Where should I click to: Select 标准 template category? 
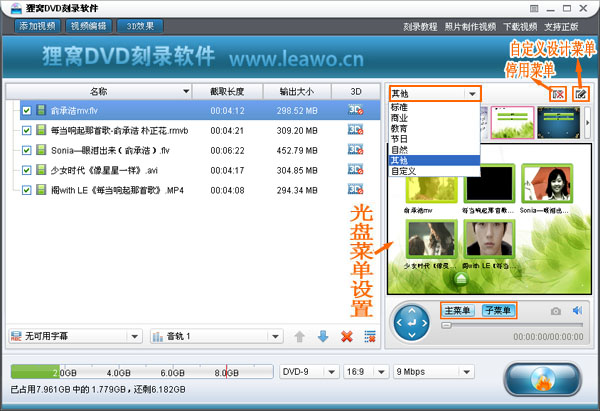(x=435, y=107)
